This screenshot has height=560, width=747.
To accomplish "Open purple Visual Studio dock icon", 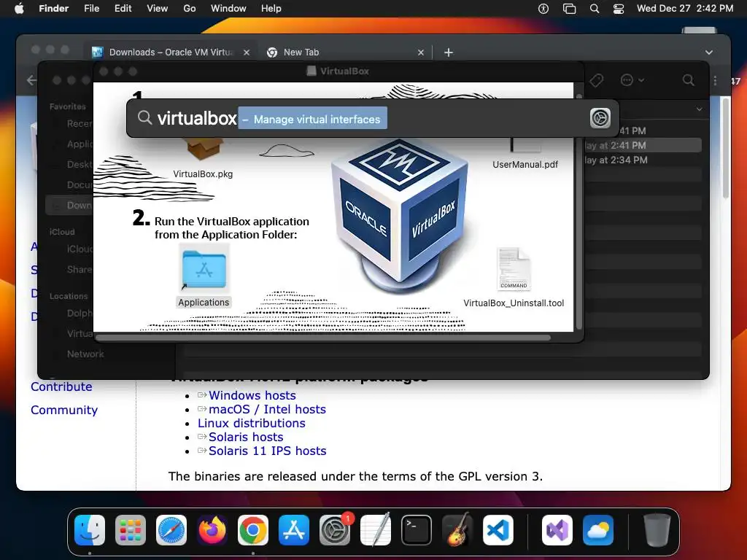I will point(557,530).
